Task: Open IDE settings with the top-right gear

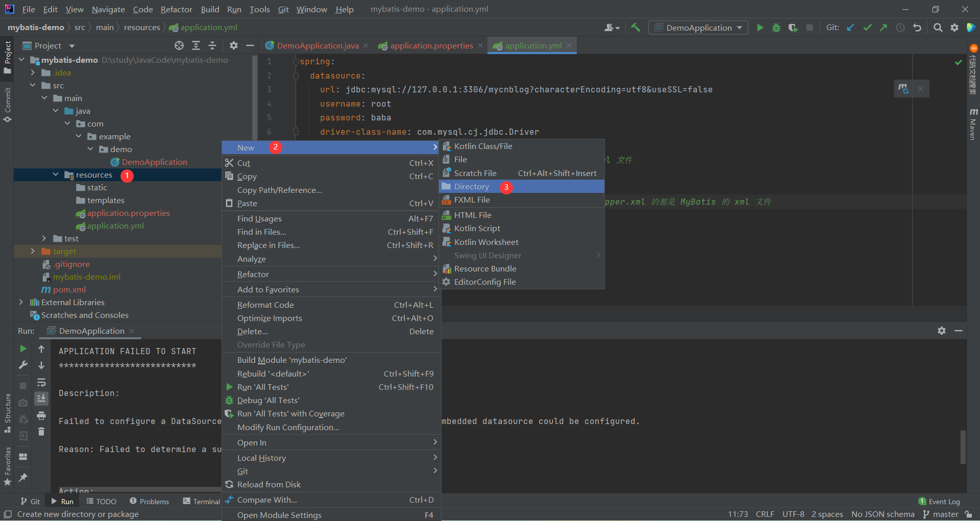Action: click(954, 28)
